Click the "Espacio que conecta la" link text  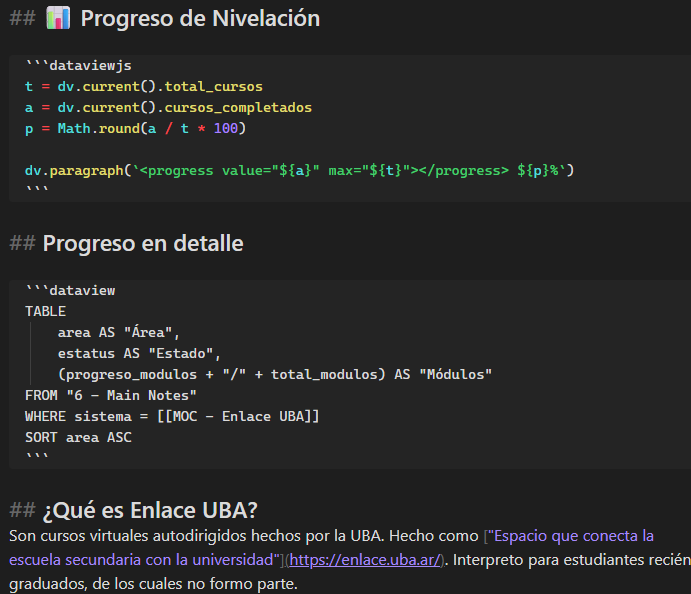point(569,536)
